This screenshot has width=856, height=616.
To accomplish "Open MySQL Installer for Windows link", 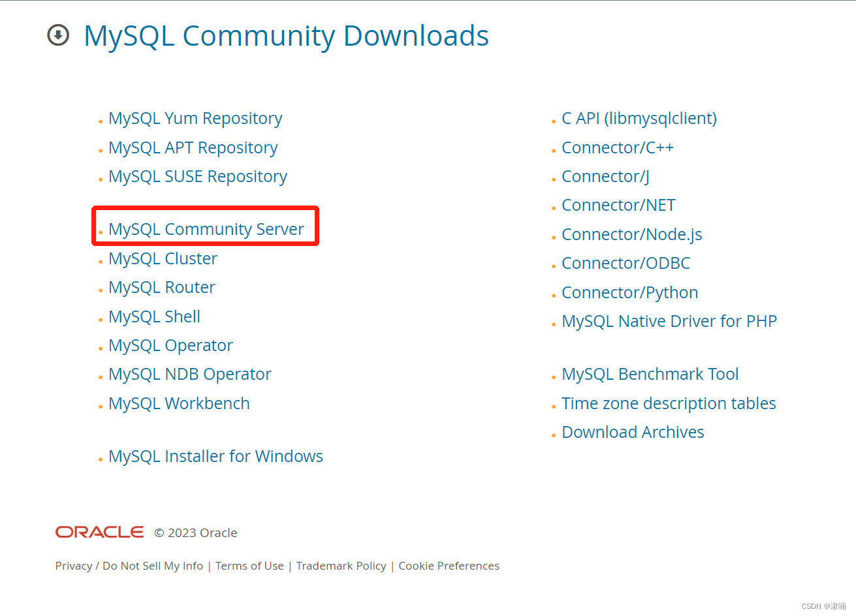I will (215, 456).
